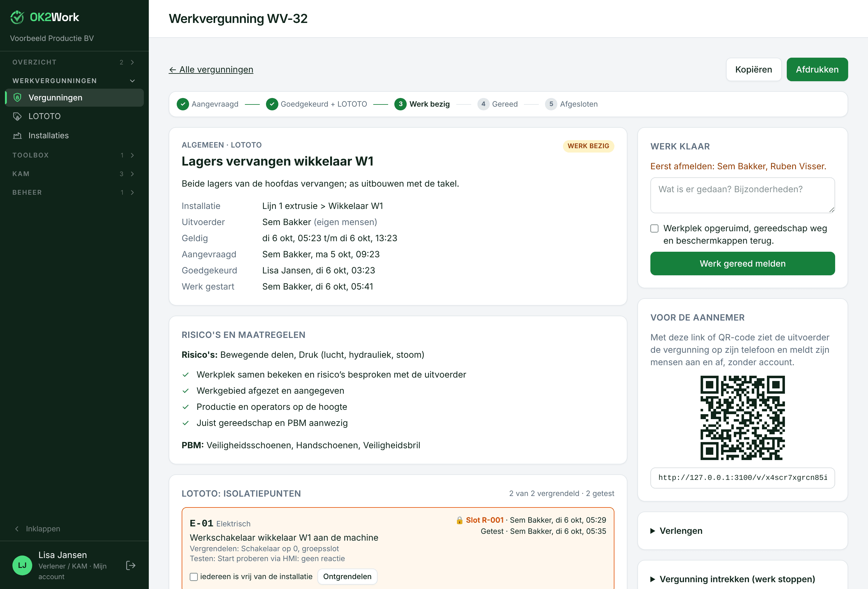
Task: Tick 'iedereen is vrij van de installatie'
Action: [194, 577]
